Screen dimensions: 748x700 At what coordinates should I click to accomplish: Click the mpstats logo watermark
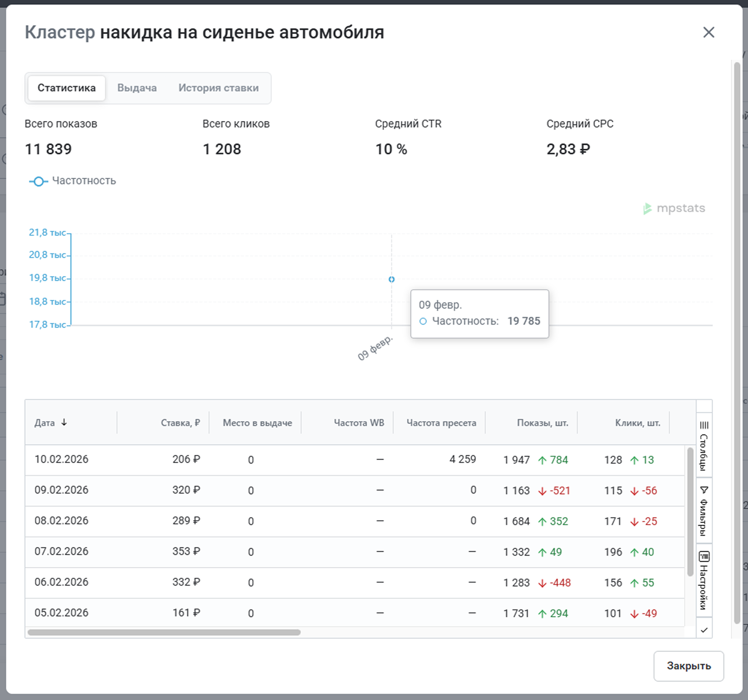[x=674, y=208]
